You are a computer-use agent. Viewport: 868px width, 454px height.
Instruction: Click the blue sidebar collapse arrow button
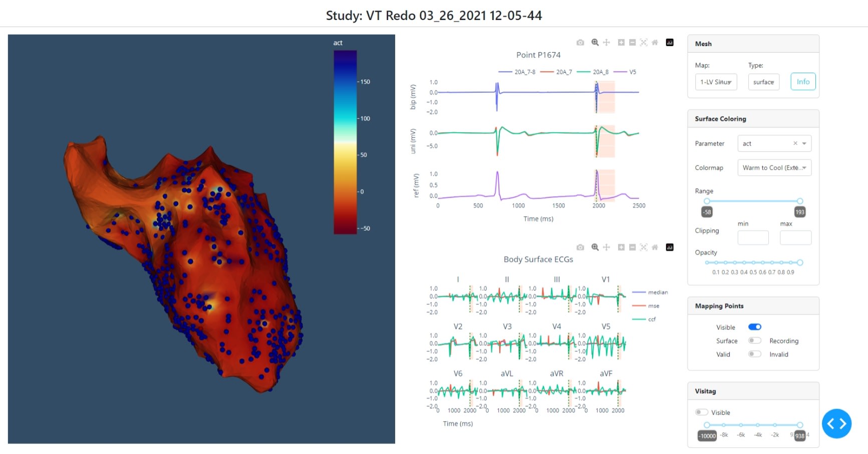pos(836,423)
